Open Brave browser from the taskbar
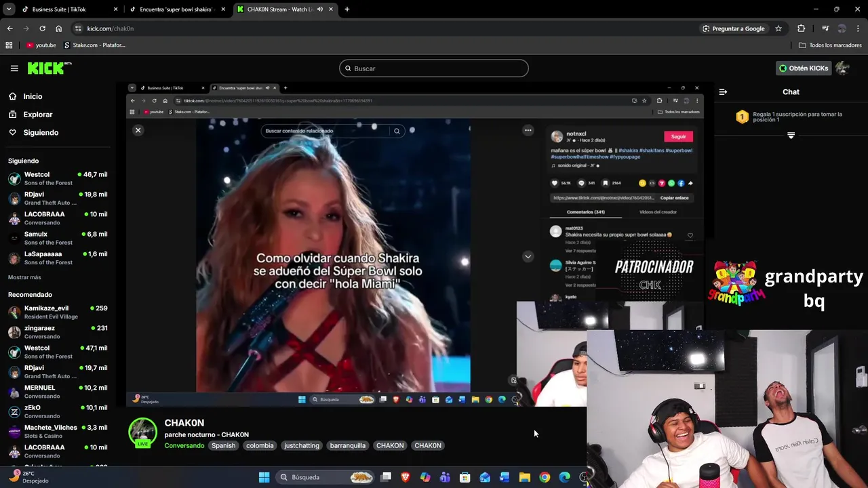Image resolution: width=868 pixels, height=488 pixels. (x=406, y=477)
